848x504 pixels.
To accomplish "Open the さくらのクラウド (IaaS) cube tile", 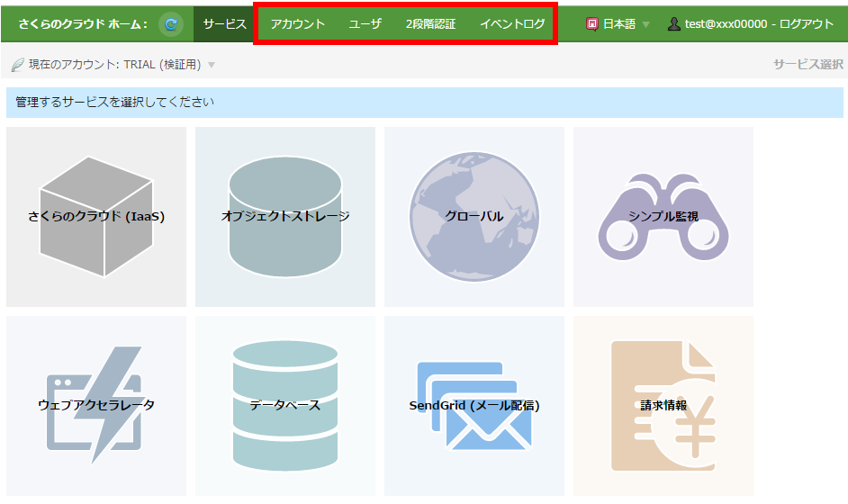I will (96, 217).
